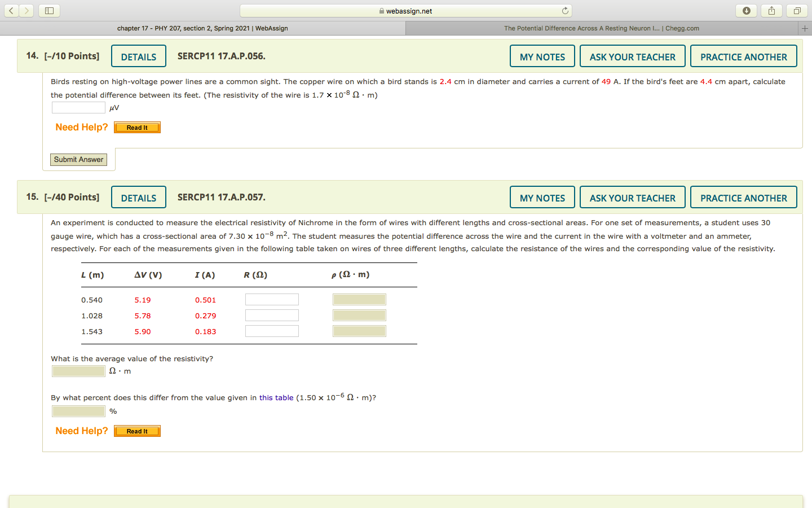
Task: Toggle the Safari sidebar
Action: pos(48,10)
